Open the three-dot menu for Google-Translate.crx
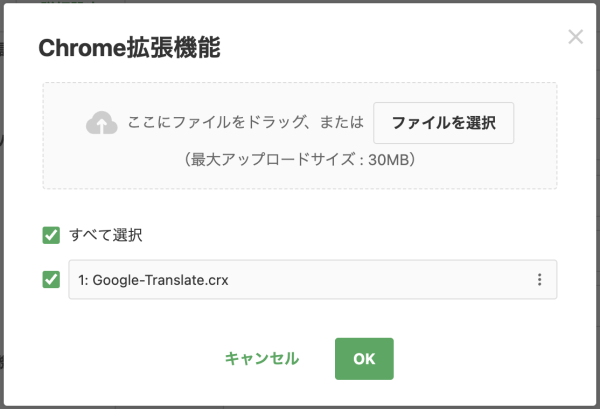Screen dimensions: 600x409 click(539, 280)
